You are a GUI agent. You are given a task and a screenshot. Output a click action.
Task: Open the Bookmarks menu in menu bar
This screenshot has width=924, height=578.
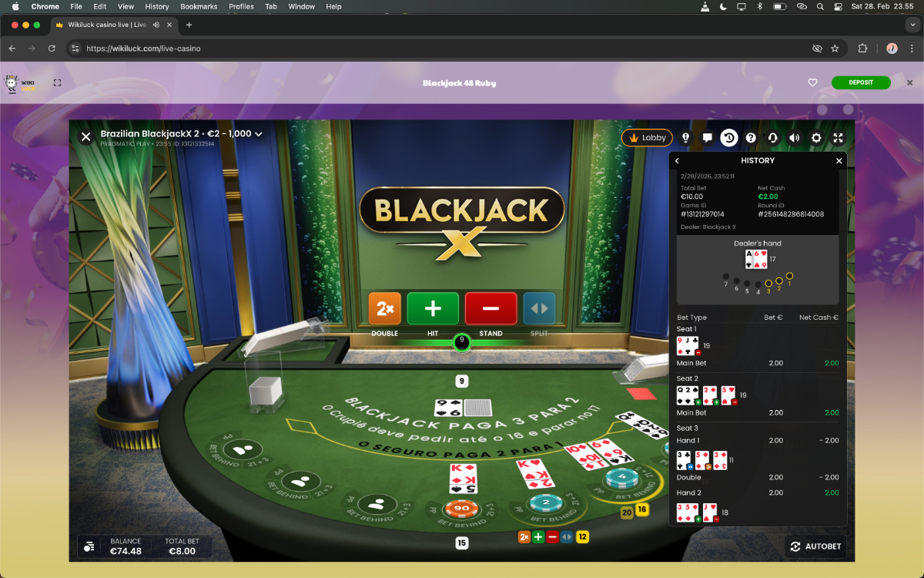pyautogui.click(x=199, y=6)
